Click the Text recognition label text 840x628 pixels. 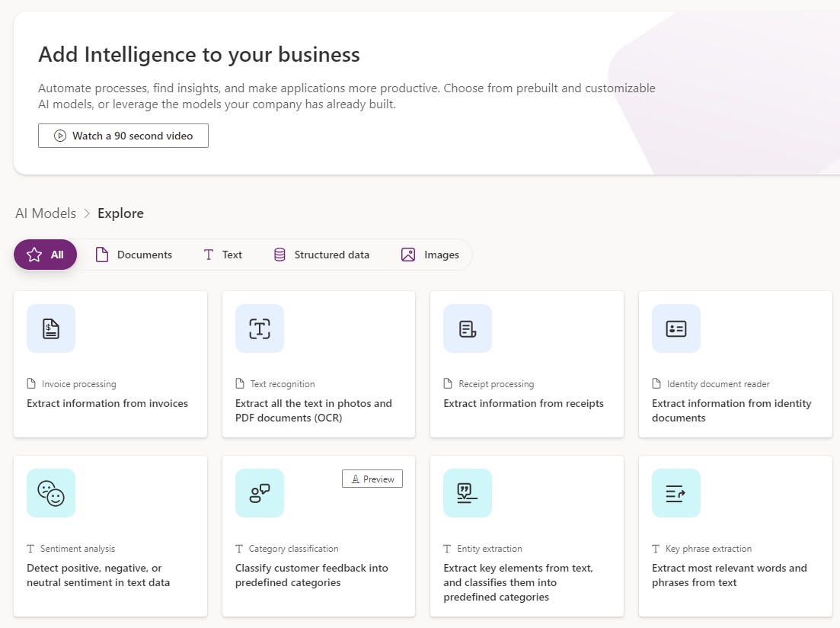pyautogui.click(x=283, y=384)
